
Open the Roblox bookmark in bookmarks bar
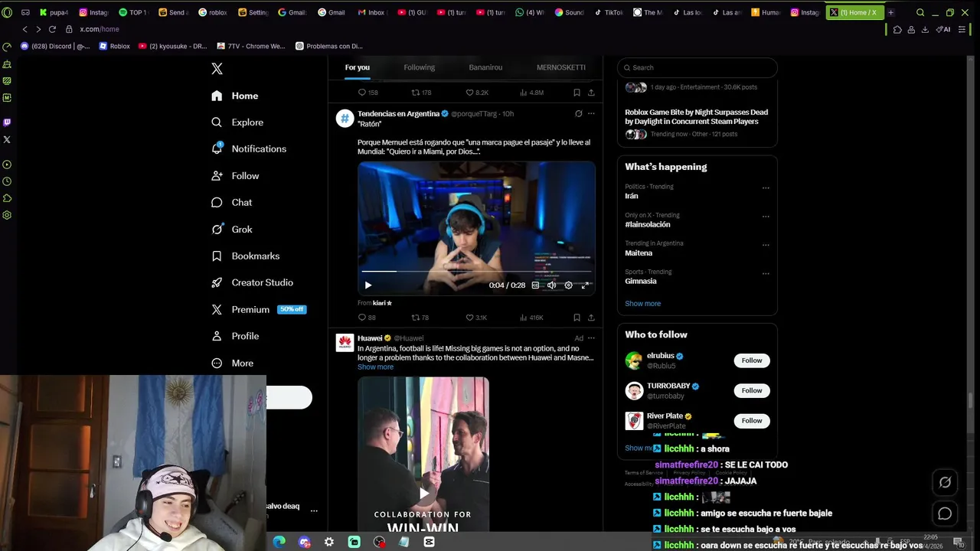(113, 46)
